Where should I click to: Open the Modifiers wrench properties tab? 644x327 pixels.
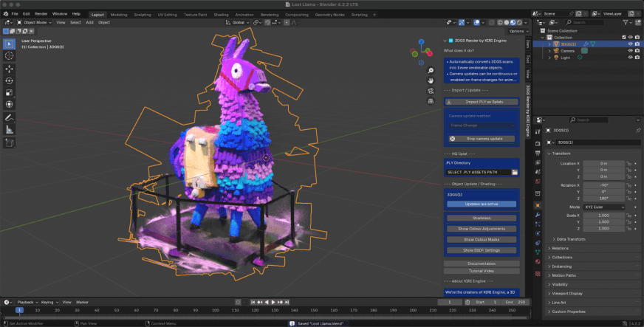(537, 214)
